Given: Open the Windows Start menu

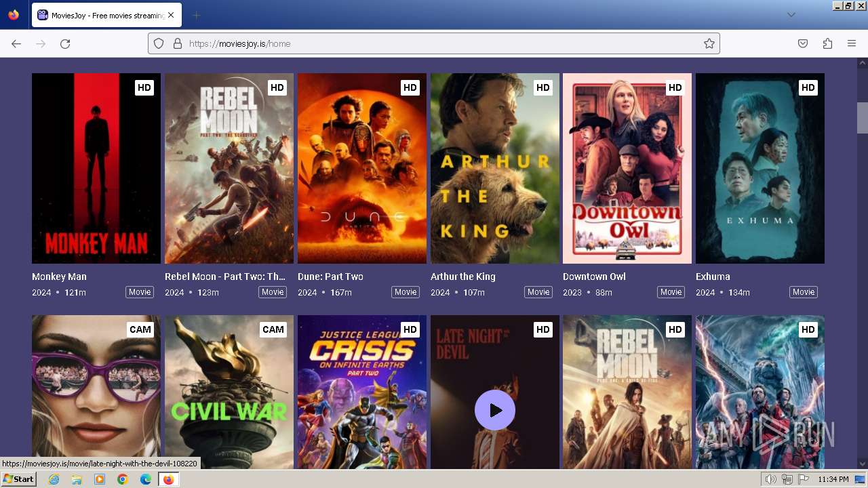Looking at the screenshot, I should [x=19, y=479].
